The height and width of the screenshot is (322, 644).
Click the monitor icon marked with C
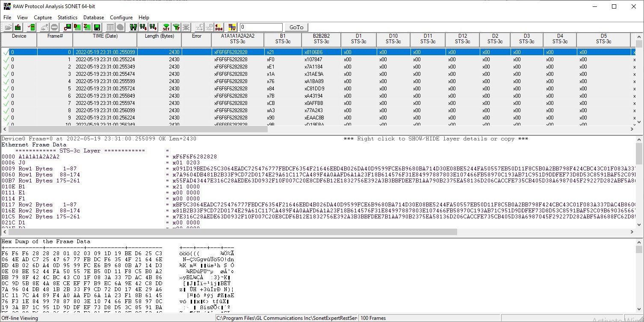click(68, 27)
